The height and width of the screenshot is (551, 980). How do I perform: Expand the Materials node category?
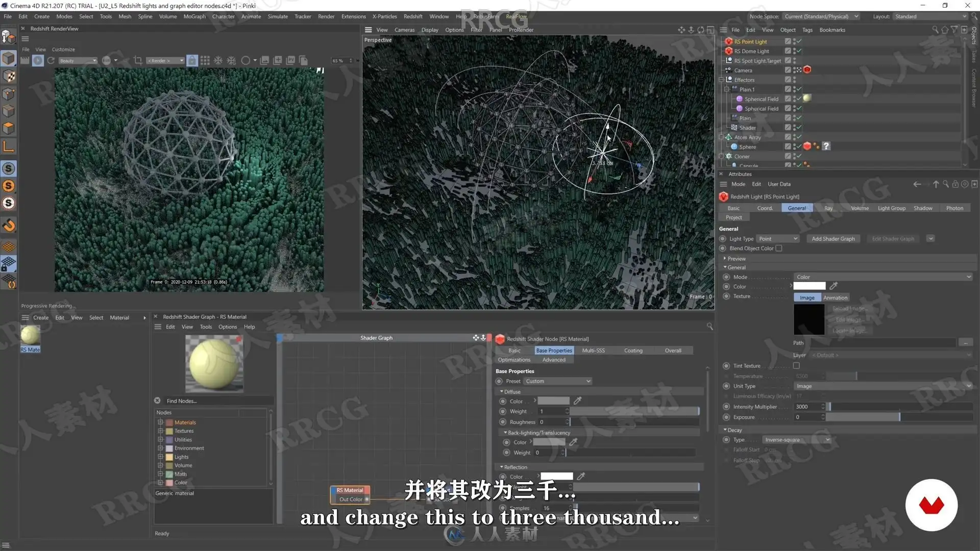(x=160, y=422)
